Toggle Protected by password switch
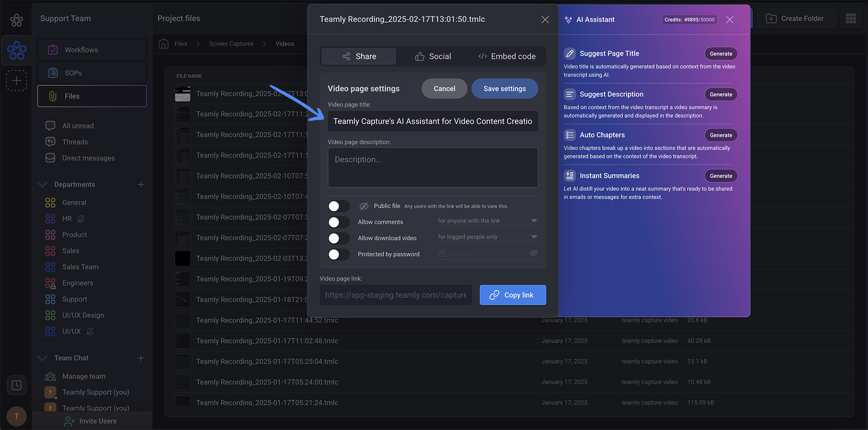Image resolution: width=868 pixels, height=430 pixels. pos(339,254)
